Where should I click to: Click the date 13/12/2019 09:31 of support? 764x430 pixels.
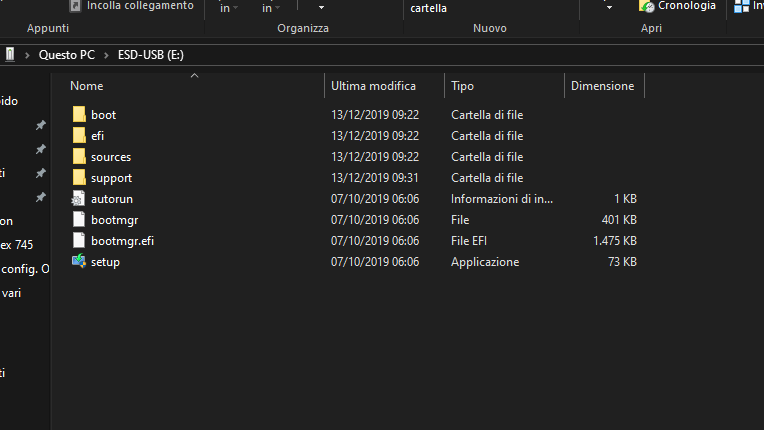click(x=375, y=178)
